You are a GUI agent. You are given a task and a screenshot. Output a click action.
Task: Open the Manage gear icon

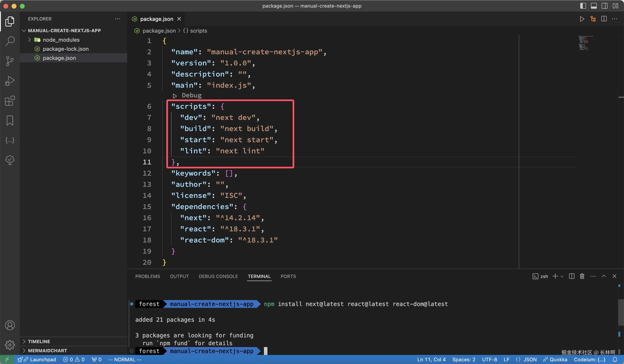pyautogui.click(x=10, y=345)
